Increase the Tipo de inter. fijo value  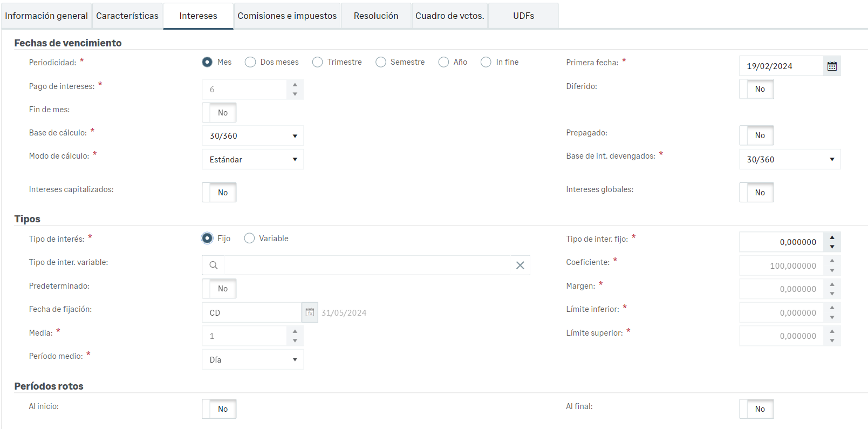(832, 237)
